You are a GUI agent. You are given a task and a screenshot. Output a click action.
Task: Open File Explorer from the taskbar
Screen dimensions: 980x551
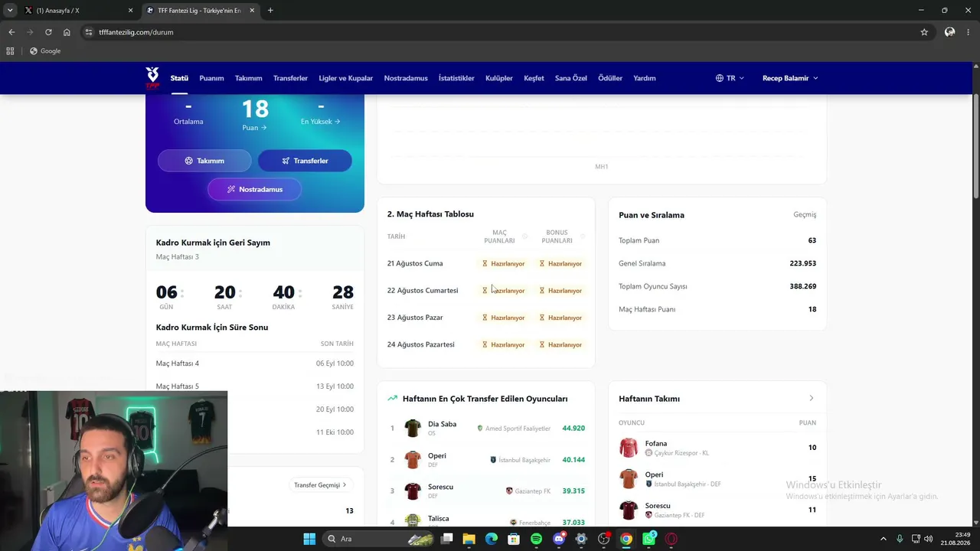tap(469, 539)
